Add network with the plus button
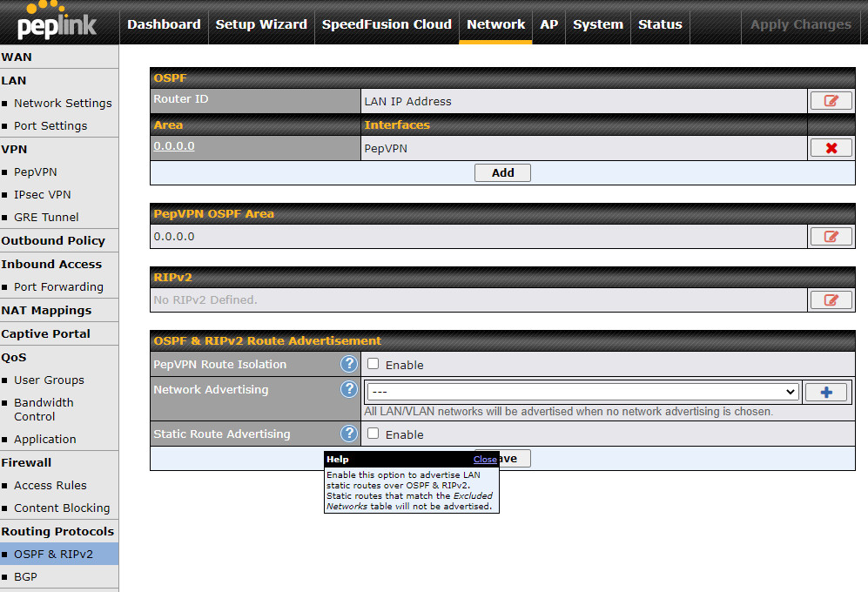Viewport: 868px width, 592px height. (826, 392)
